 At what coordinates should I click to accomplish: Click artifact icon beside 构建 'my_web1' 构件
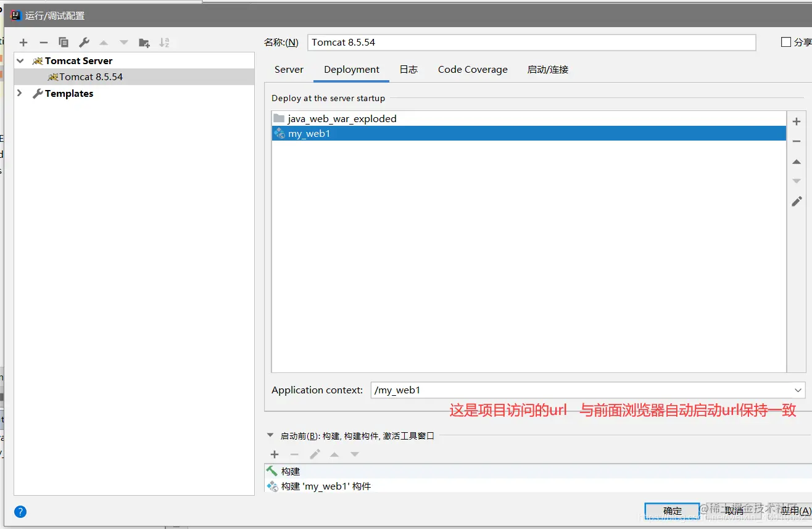[x=272, y=486]
